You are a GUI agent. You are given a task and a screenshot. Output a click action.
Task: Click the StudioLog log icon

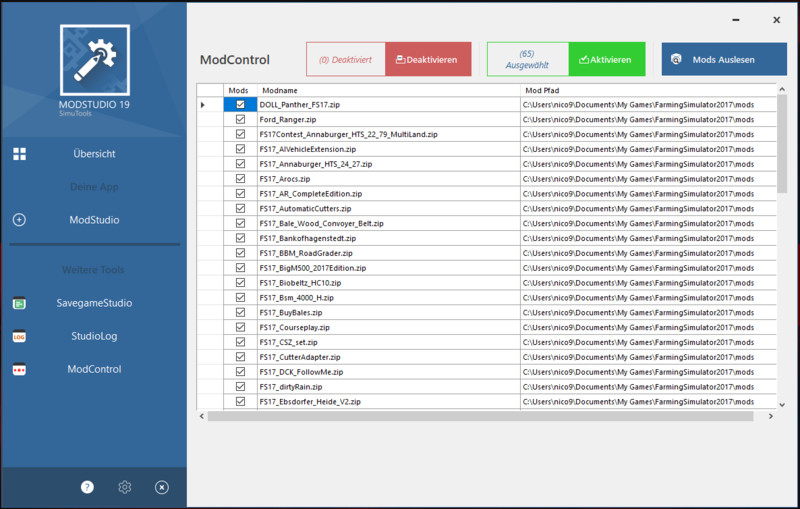(19, 336)
